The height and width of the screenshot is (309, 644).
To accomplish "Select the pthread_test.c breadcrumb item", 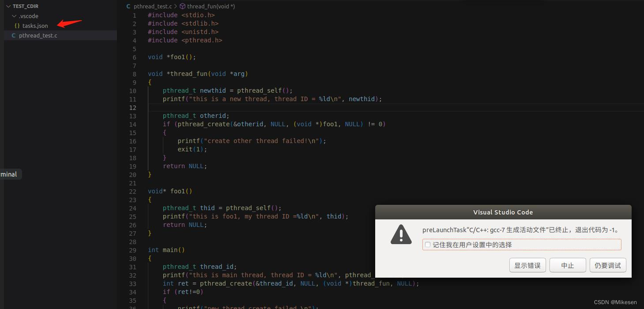I will 152,6.
